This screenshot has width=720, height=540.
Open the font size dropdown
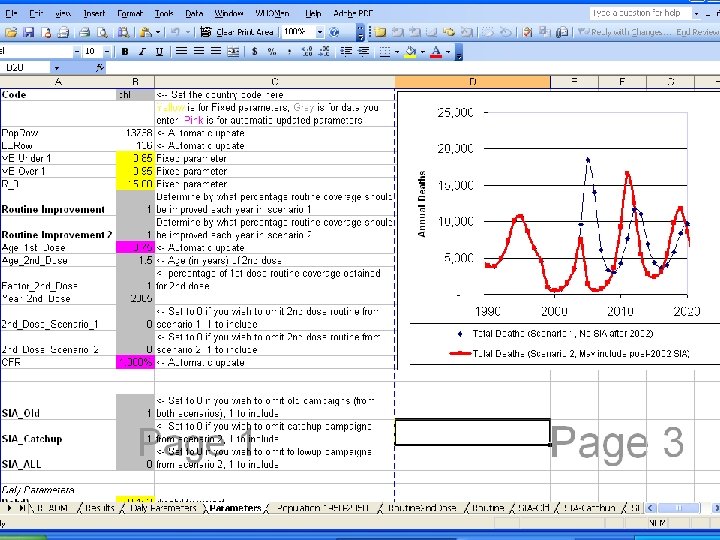[x=107, y=51]
